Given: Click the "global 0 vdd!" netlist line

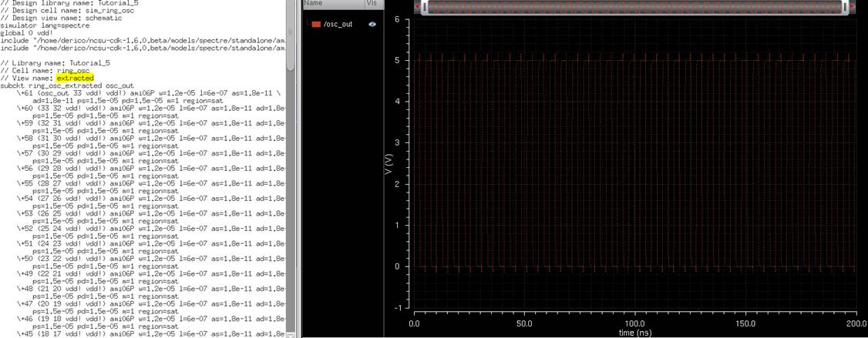Looking at the screenshot, I should point(28,32).
